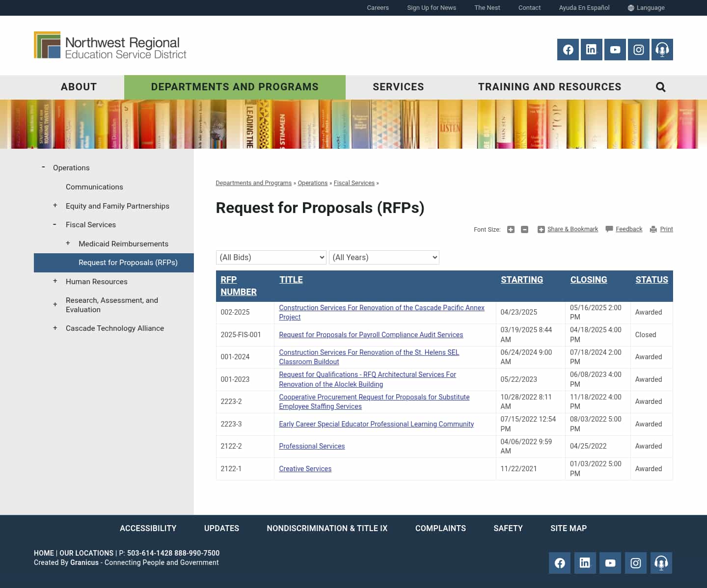
Task: Decrease font size with minus icon
Action: (x=524, y=230)
